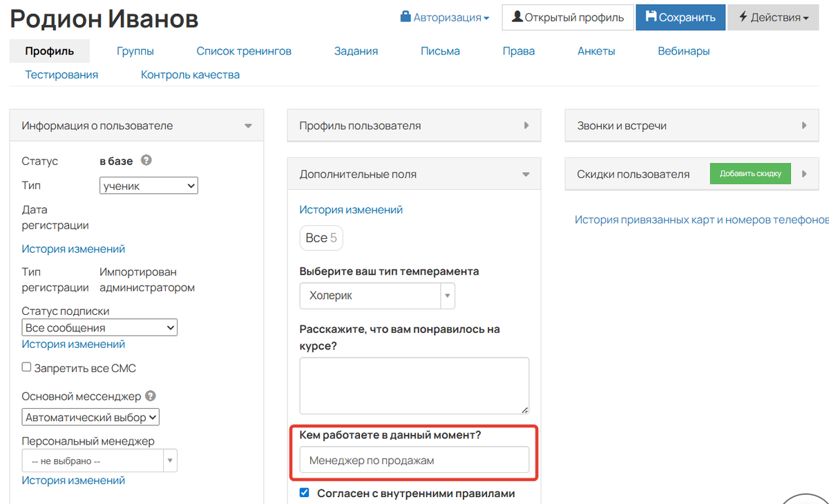Switch to the Группы tab
Image resolution: width=829 pixels, height=504 pixels.
(135, 50)
